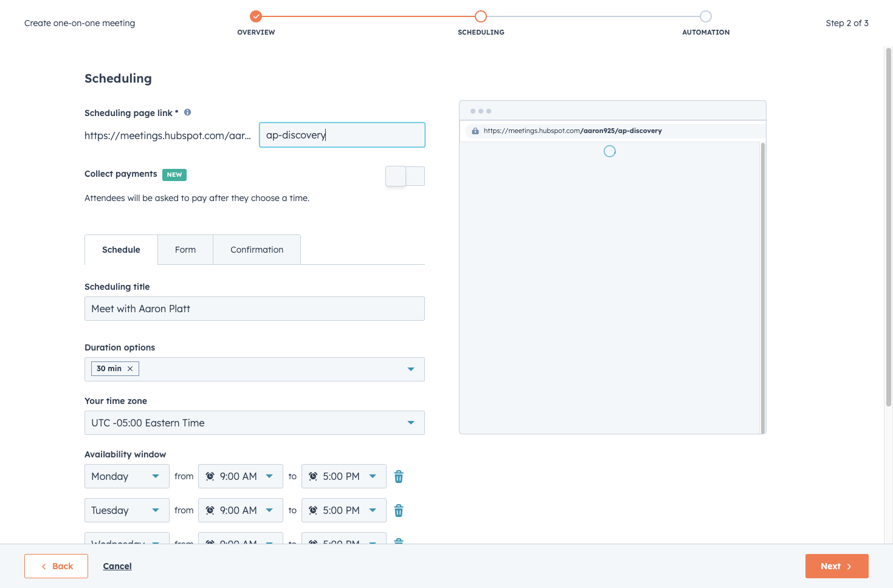Click the preview pane scrollbar

(763, 287)
